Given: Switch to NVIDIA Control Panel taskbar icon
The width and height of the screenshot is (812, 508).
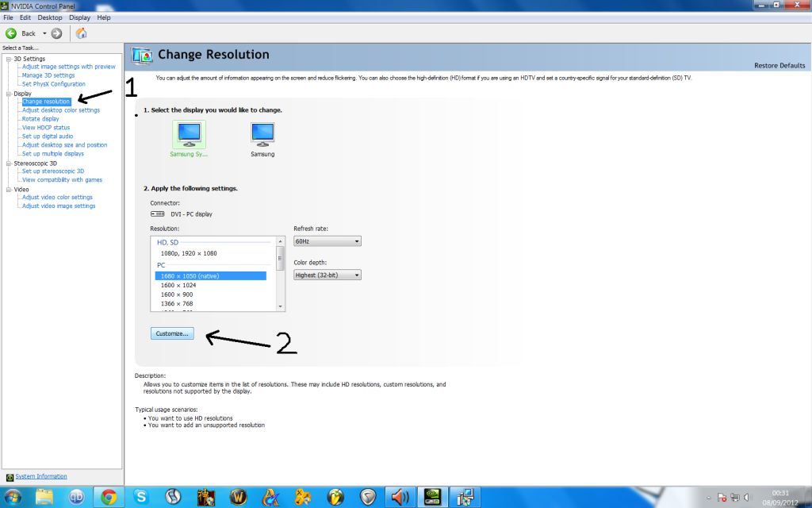Looking at the screenshot, I should [x=432, y=497].
